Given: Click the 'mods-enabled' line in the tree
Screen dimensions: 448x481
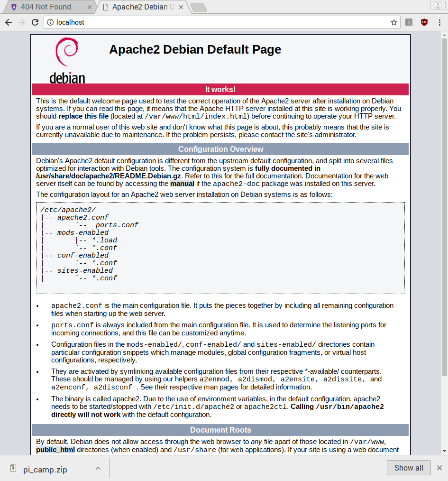Looking at the screenshot, I should tap(83, 232).
